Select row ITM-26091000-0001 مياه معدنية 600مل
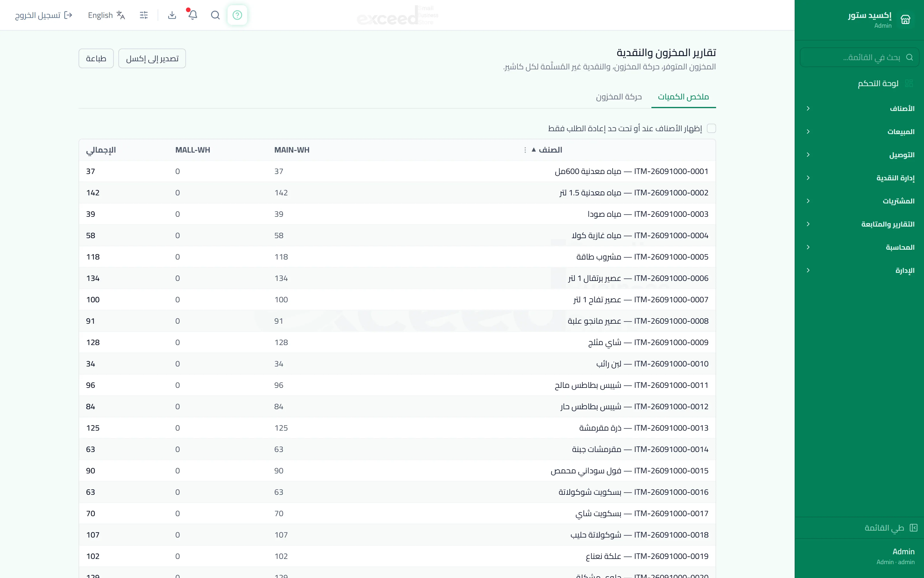Image resolution: width=924 pixels, height=578 pixels. [397, 171]
